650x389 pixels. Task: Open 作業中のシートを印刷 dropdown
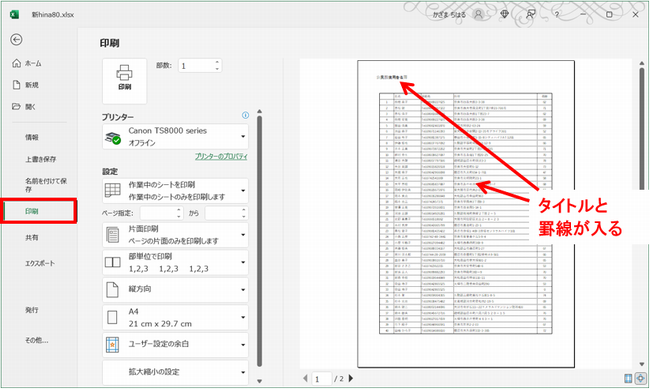coord(175,191)
